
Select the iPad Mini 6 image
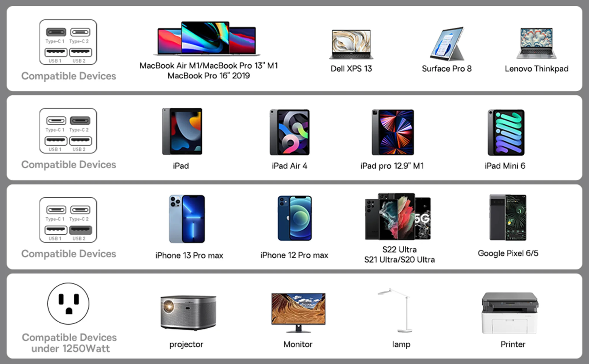506,132
